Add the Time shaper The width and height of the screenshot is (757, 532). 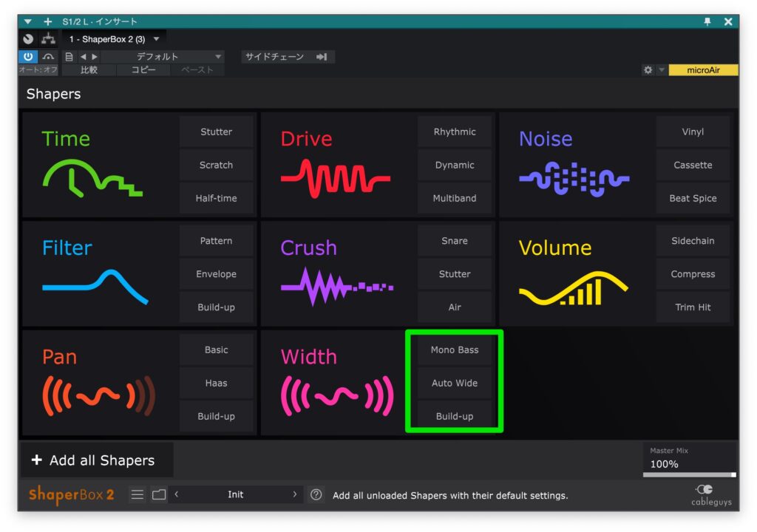100,164
